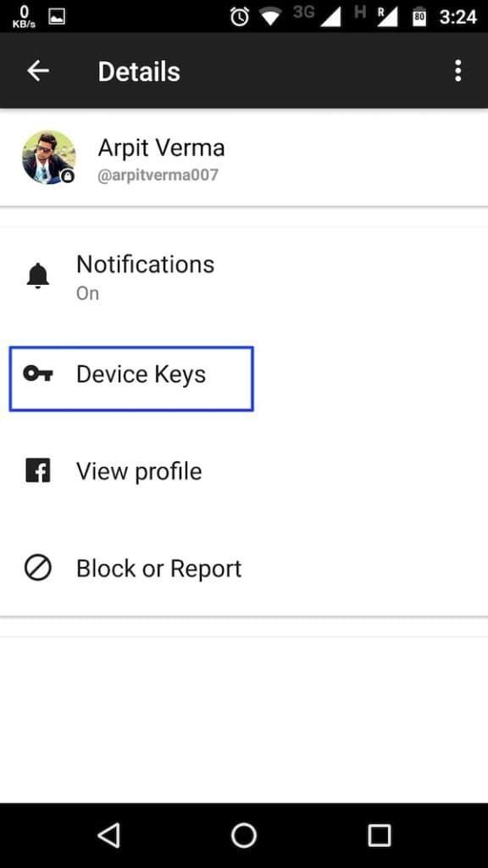
Task: Tap the @arpitverma007 username
Action: (x=158, y=175)
